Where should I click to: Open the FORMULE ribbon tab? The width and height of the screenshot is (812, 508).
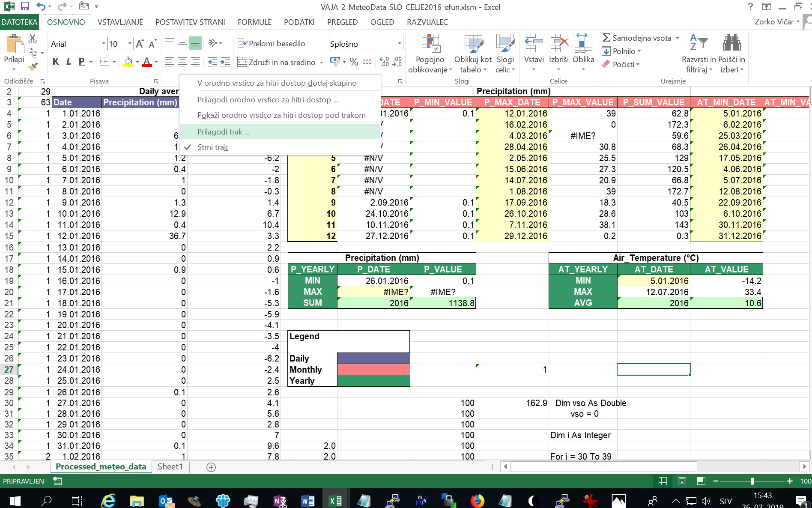[254, 22]
